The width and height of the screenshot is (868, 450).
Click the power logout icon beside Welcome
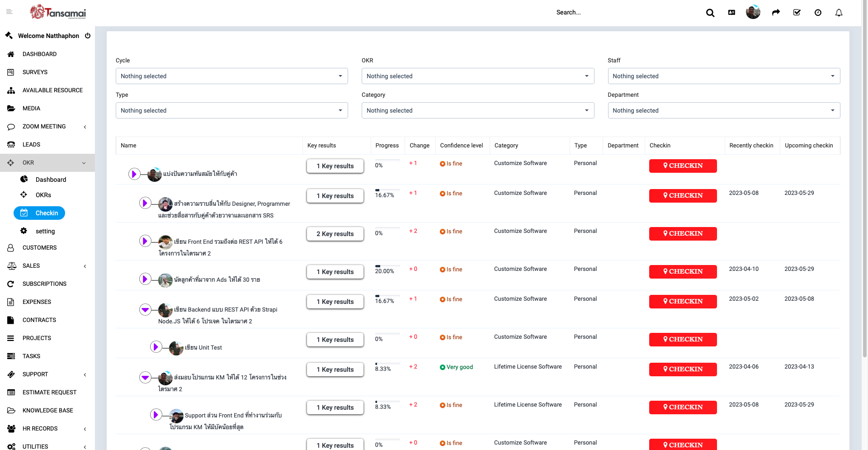coord(88,36)
